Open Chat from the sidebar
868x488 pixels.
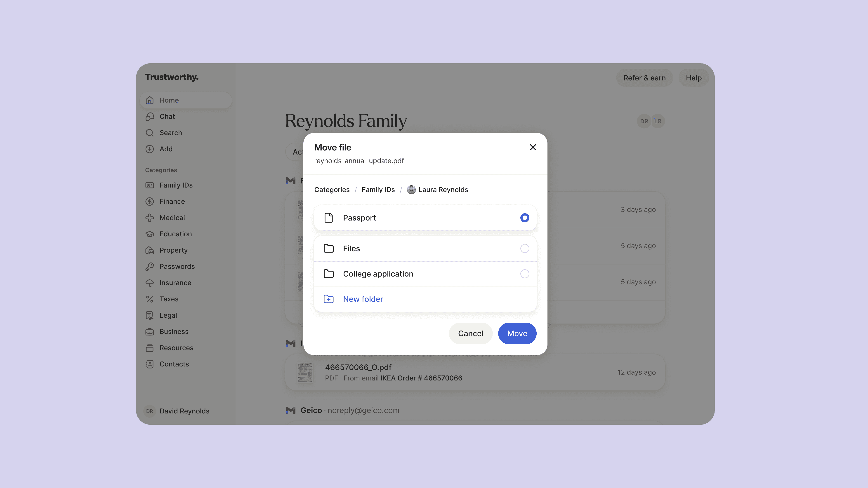click(167, 117)
